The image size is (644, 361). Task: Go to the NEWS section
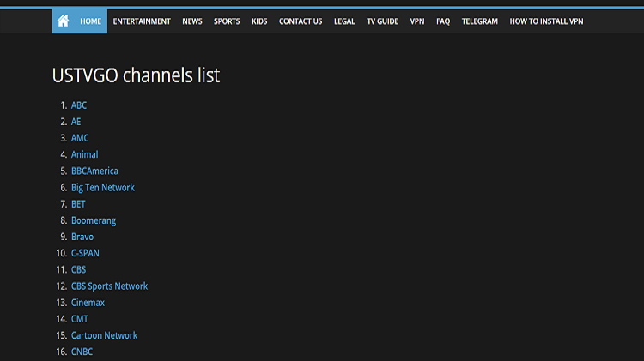[192, 21]
